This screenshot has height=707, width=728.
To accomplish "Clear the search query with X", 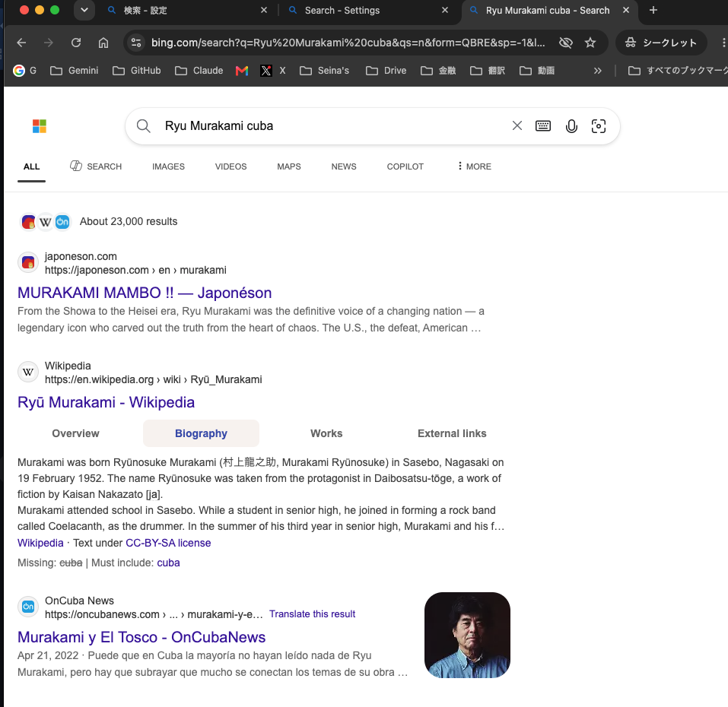I will coord(517,125).
